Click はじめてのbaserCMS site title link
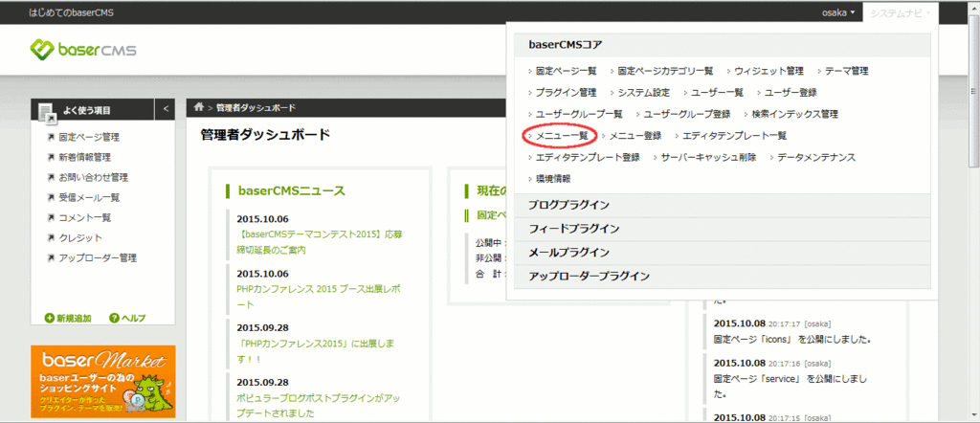 71,12
